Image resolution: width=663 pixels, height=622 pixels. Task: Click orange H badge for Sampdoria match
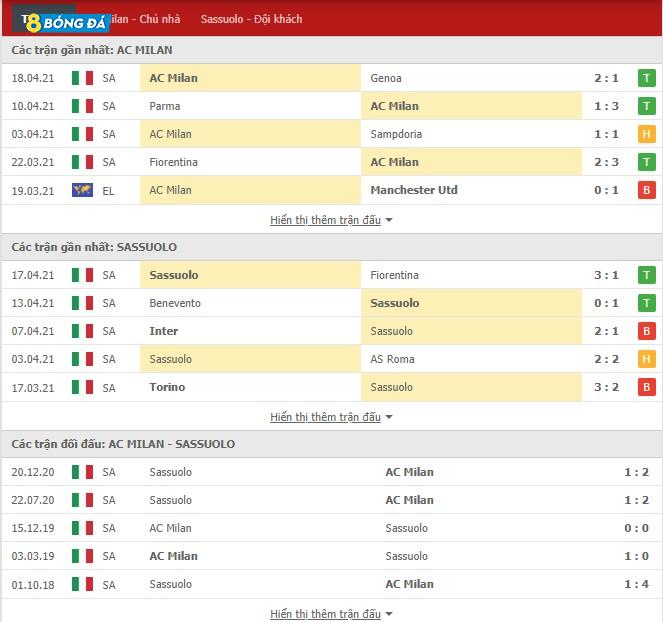tap(647, 134)
